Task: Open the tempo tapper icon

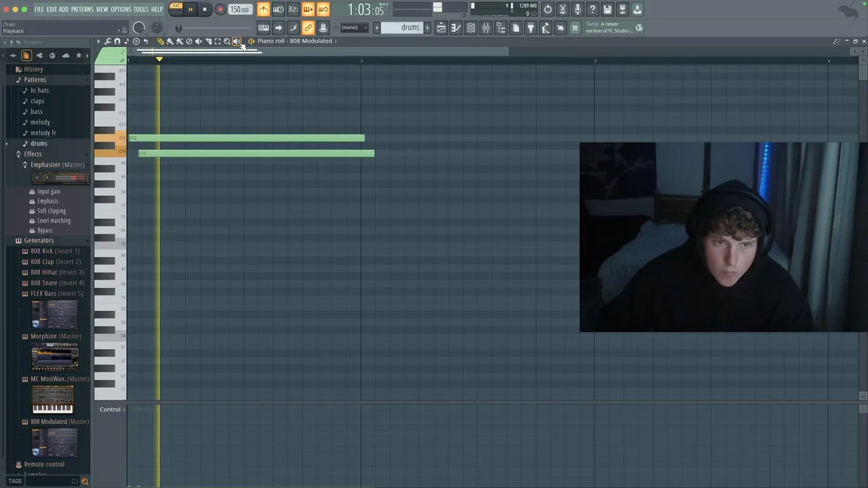Action: [x=545, y=28]
